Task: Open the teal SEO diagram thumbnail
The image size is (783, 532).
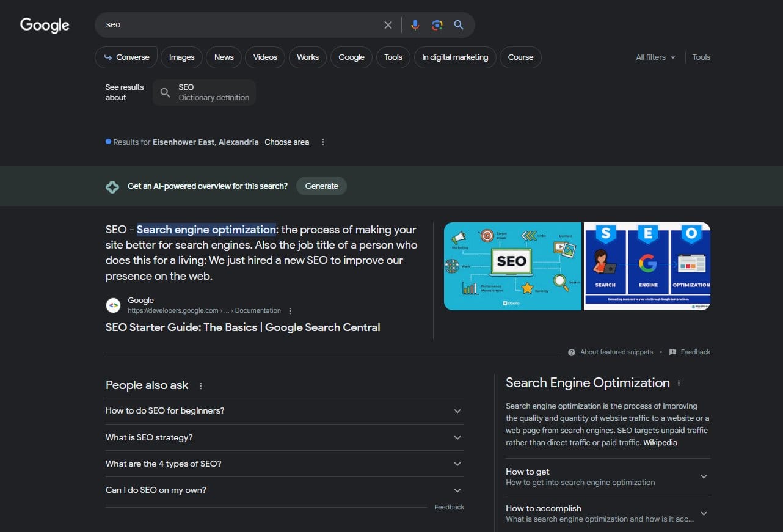Action: pyautogui.click(x=512, y=266)
